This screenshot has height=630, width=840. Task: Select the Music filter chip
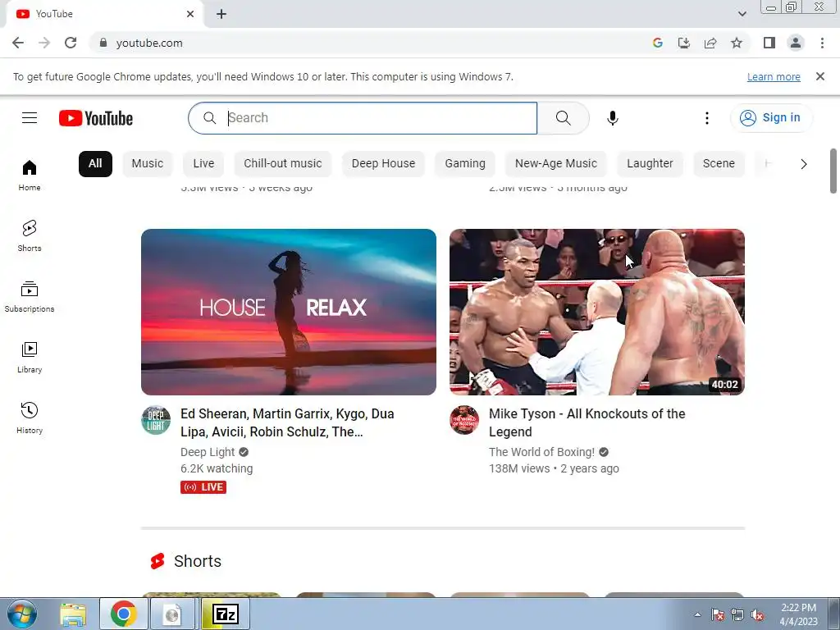coord(148,164)
